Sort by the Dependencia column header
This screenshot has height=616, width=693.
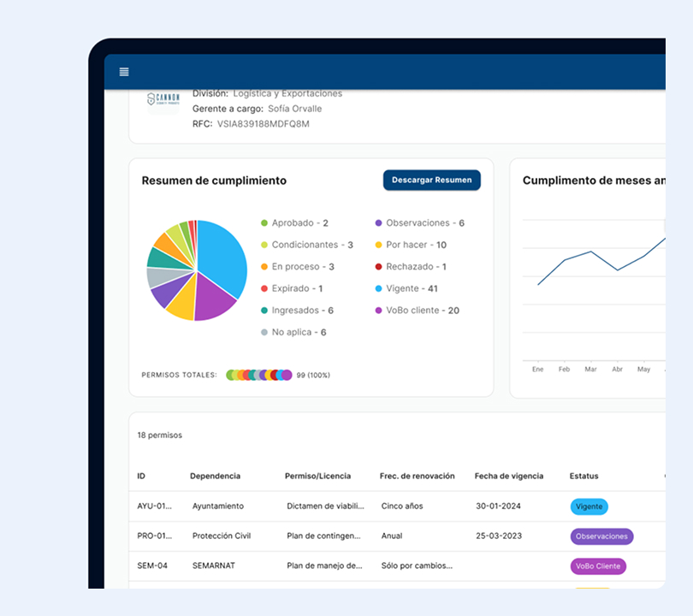click(x=216, y=476)
